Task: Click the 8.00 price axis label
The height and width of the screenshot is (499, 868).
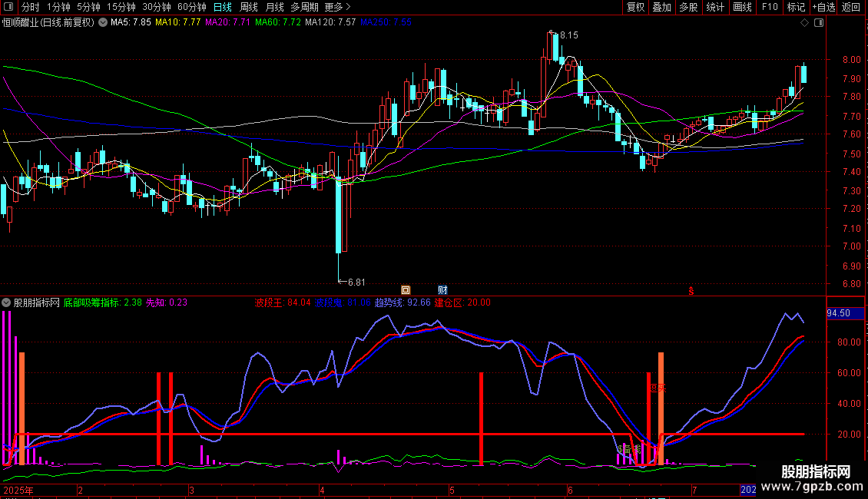Action: point(851,60)
